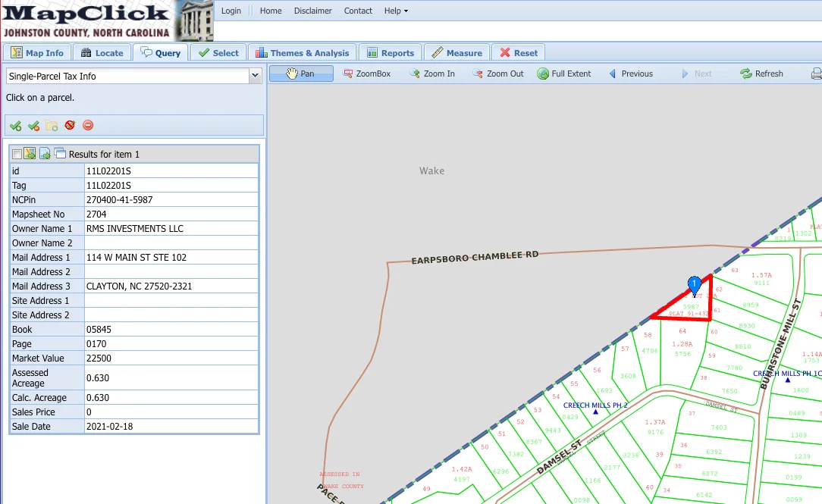Activate the ZoomBox tool
This screenshot has height=504, width=822.
pos(366,74)
